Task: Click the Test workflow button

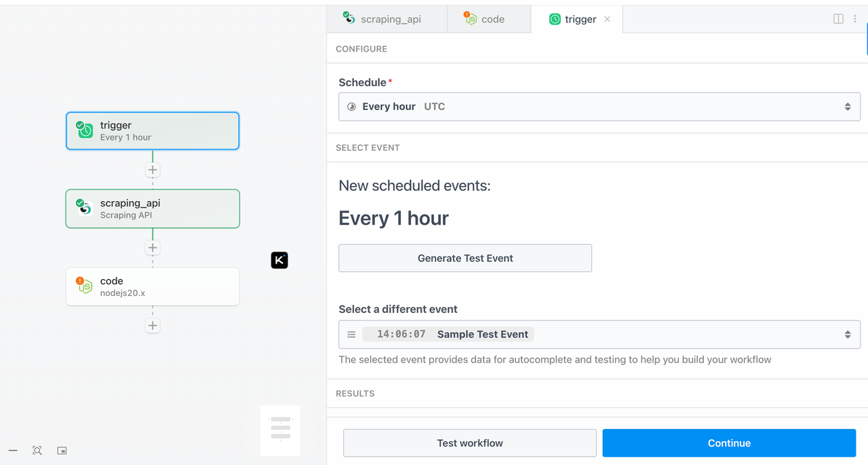Action: [470, 443]
